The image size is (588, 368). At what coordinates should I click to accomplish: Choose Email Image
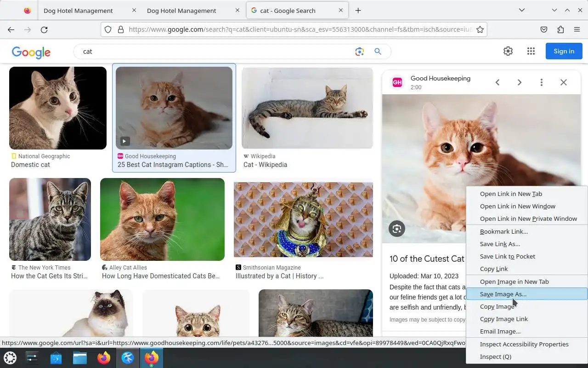tap(527, 331)
